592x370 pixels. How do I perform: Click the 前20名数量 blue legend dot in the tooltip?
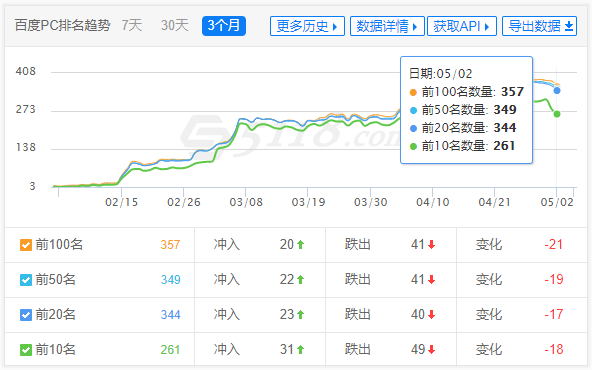tap(413, 128)
